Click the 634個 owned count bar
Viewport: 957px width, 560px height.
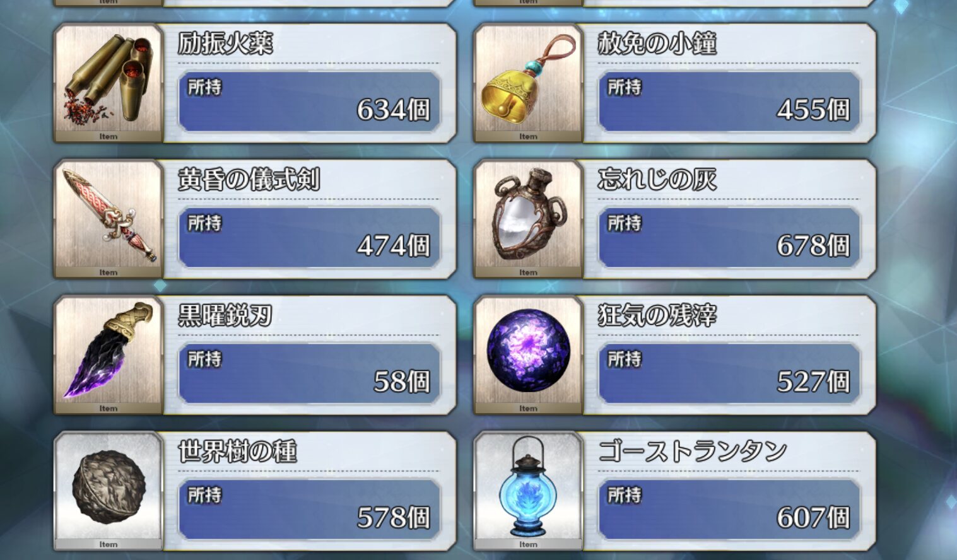tap(309, 101)
